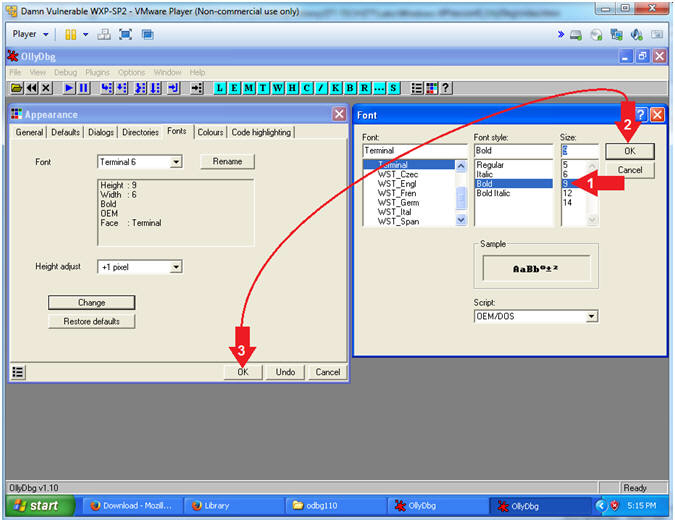
Task: Show Patches with slash button
Action: (x=321, y=88)
